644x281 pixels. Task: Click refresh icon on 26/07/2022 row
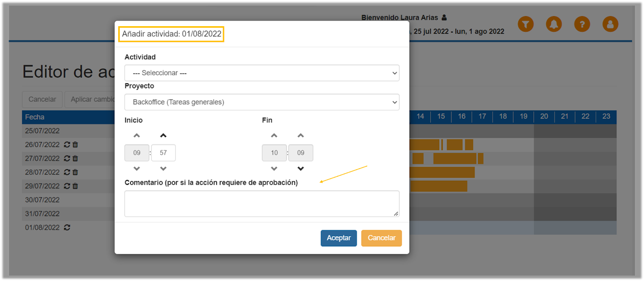point(67,145)
